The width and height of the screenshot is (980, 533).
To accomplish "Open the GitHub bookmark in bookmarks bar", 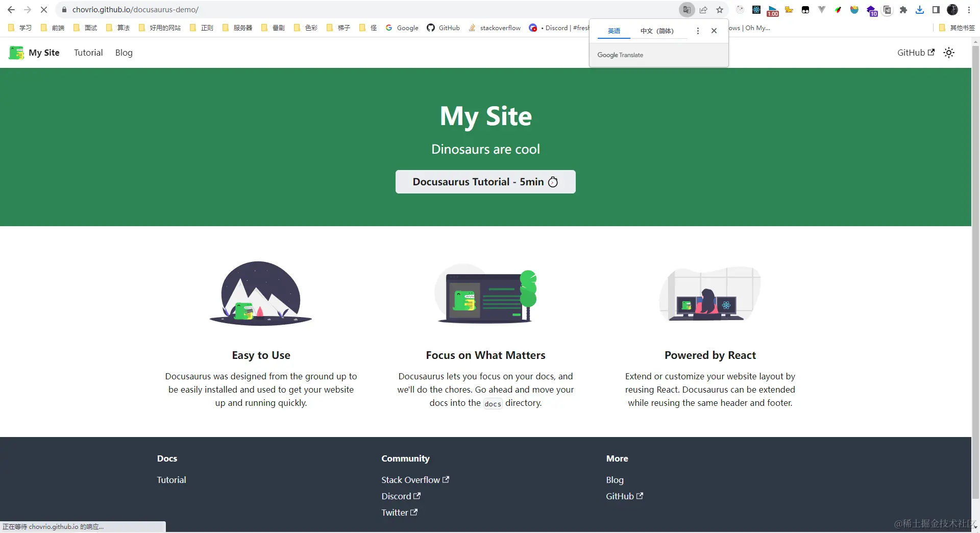I will pos(444,28).
